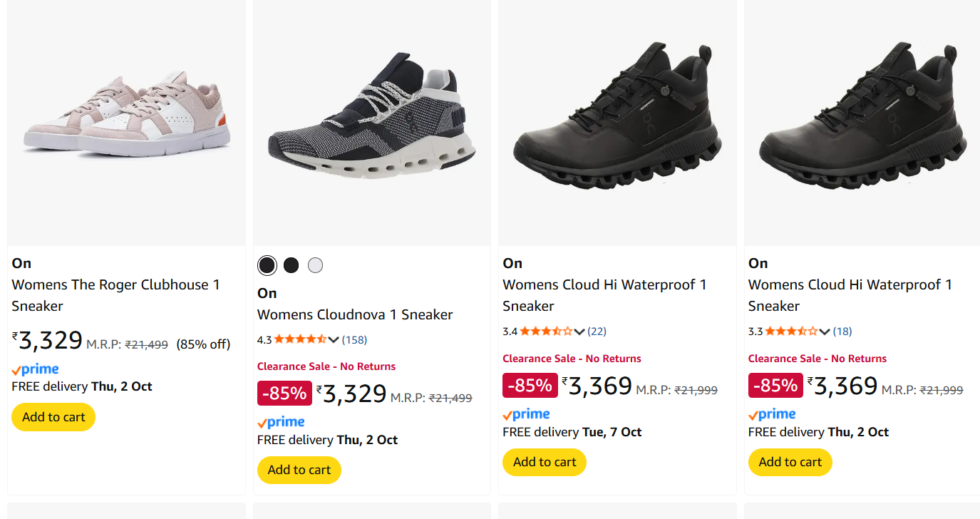Expand the 3.3 star rating dropdown
Viewport: 980px width, 519px height.
[825, 332]
